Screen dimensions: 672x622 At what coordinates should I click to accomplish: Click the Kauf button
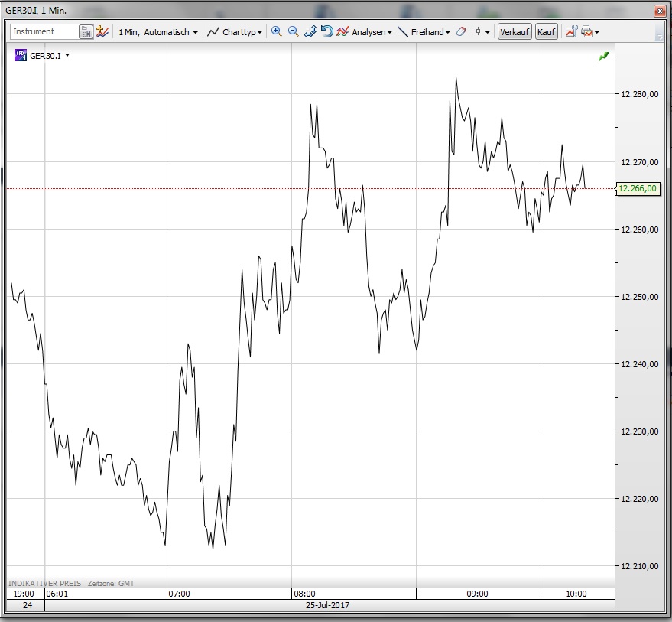[546, 31]
